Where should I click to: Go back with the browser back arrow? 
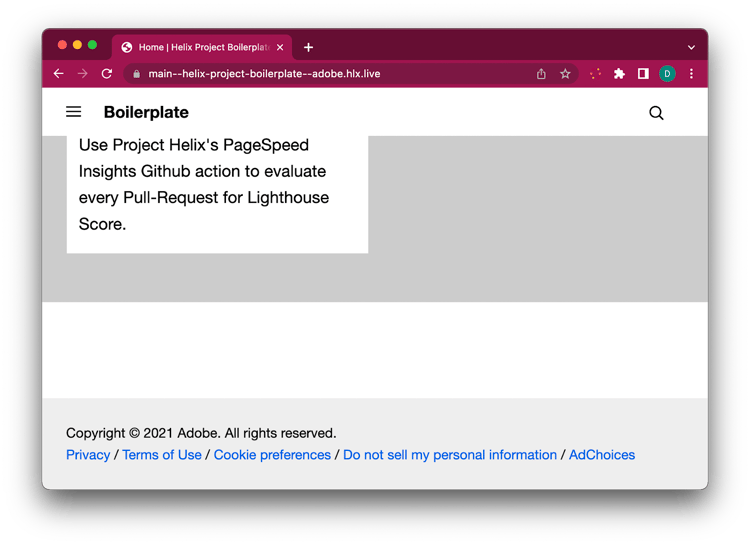58,74
